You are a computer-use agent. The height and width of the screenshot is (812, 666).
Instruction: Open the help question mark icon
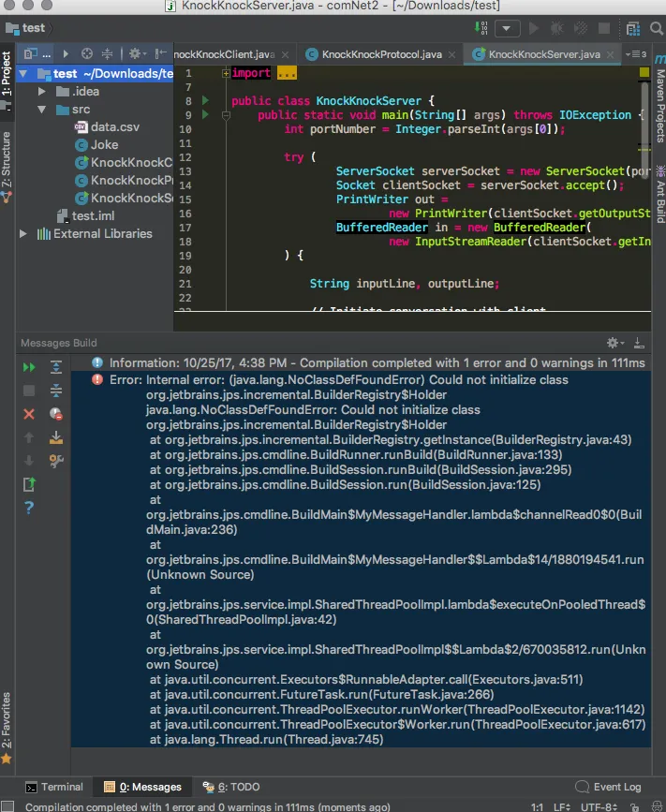pos(29,508)
